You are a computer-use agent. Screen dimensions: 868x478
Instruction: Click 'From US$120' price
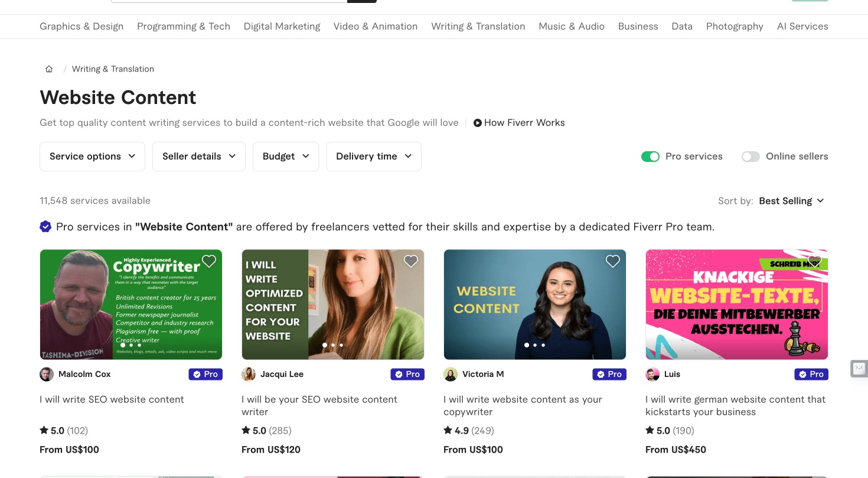(x=271, y=450)
